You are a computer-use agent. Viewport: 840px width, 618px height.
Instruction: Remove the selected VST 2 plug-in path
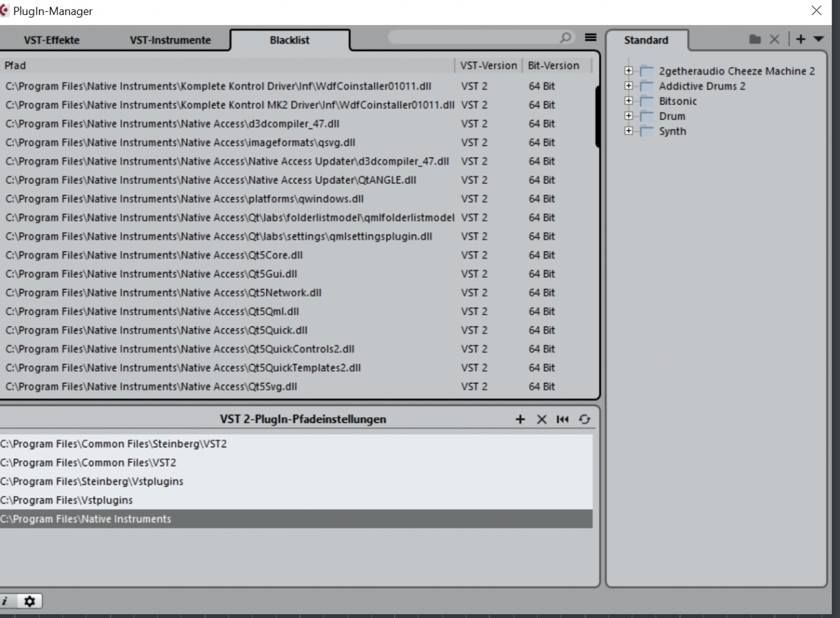point(541,419)
